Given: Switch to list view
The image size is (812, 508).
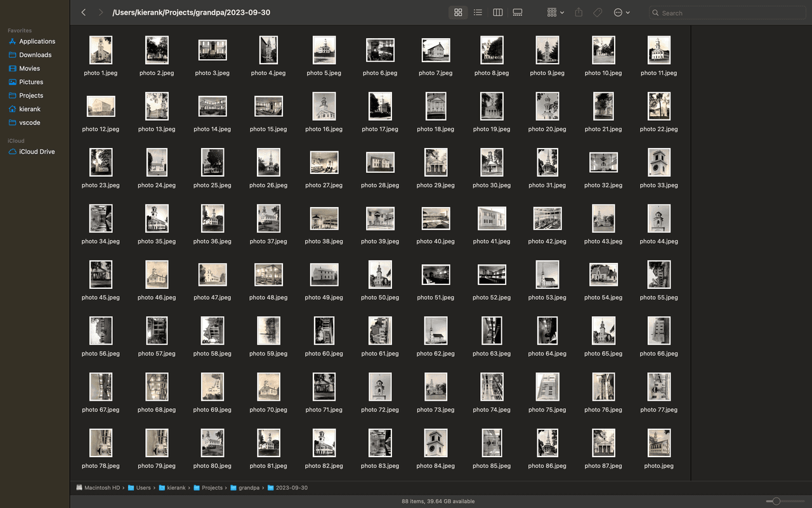Looking at the screenshot, I should [x=478, y=13].
